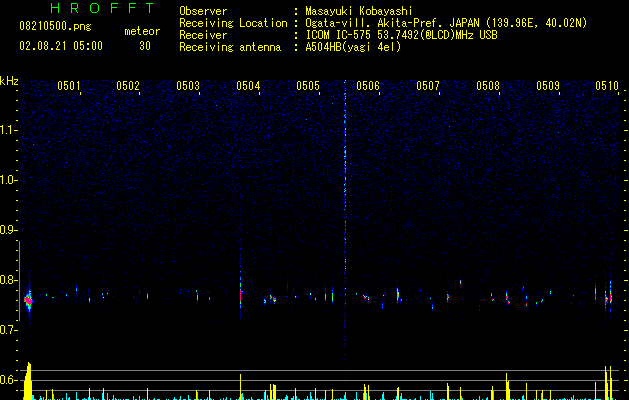Viewport: 629px width, 400px height.
Task: Click observer name Masayuki Kobayashi
Action: [x=359, y=11]
